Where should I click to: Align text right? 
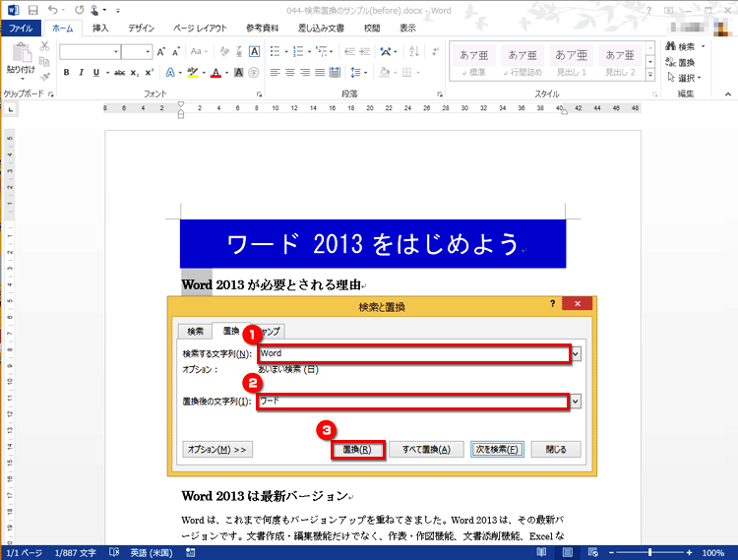pos(305,73)
